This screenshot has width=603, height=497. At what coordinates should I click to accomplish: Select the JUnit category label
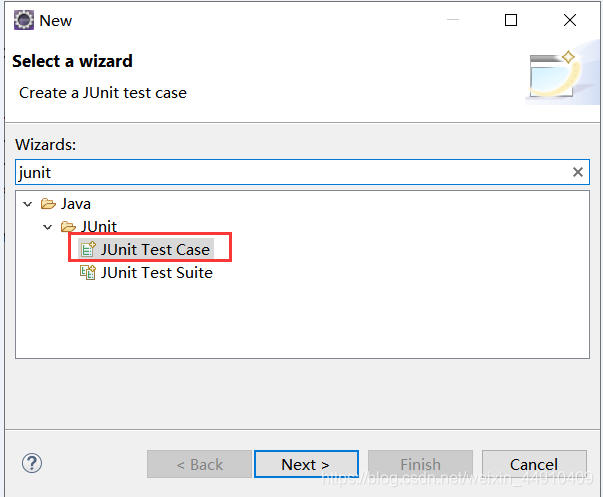coord(99,227)
